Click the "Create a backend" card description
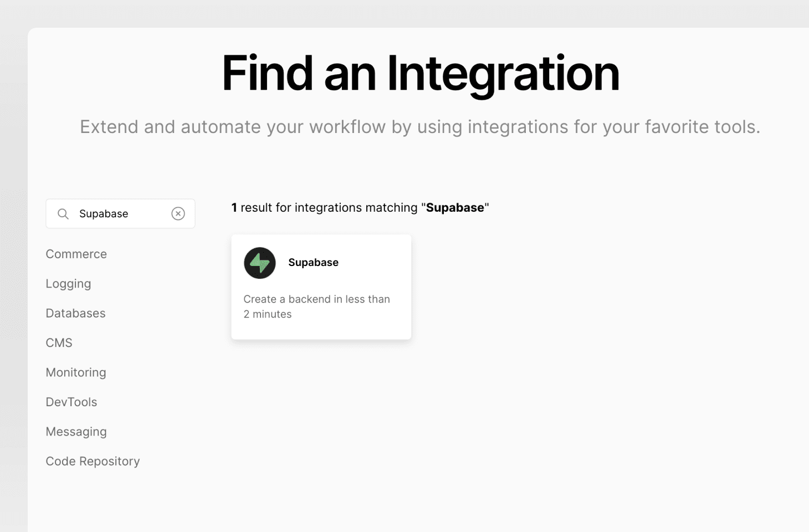 [316, 306]
